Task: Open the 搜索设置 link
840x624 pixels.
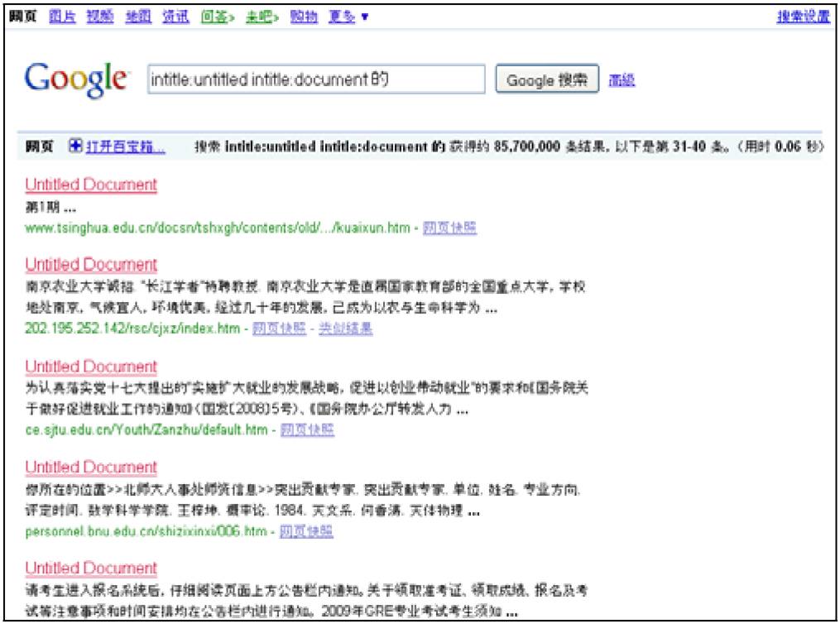Action: coord(803,17)
